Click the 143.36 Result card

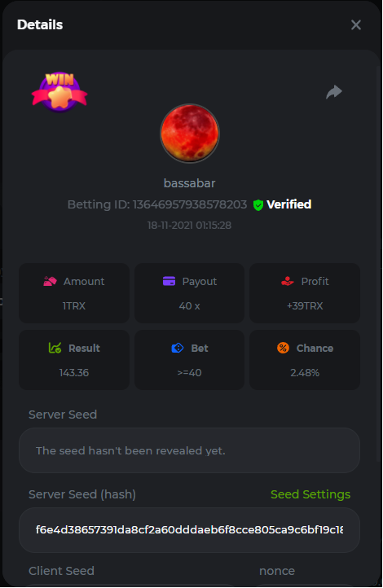click(x=74, y=360)
